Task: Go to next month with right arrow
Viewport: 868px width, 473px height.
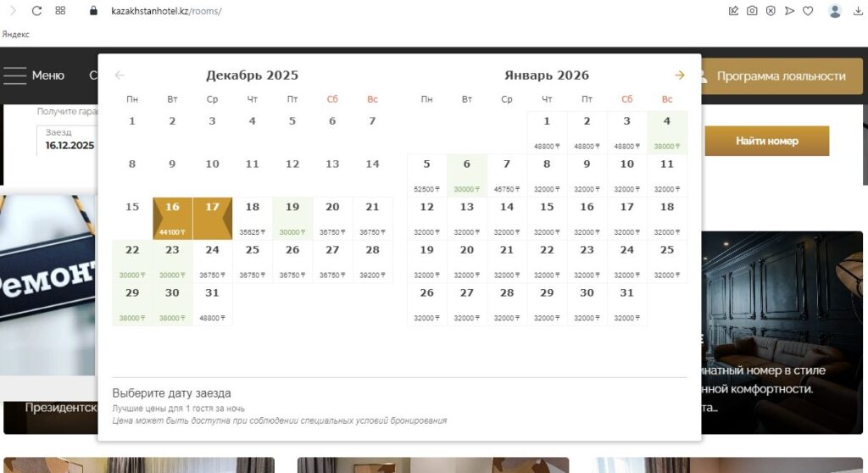Action: point(679,75)
